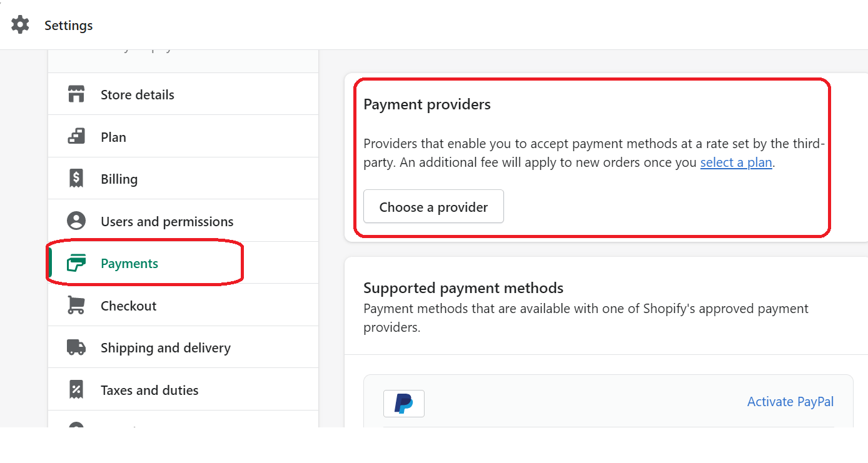
Task: Click the Choose a provider button
Action: click(x=433, y=206)
